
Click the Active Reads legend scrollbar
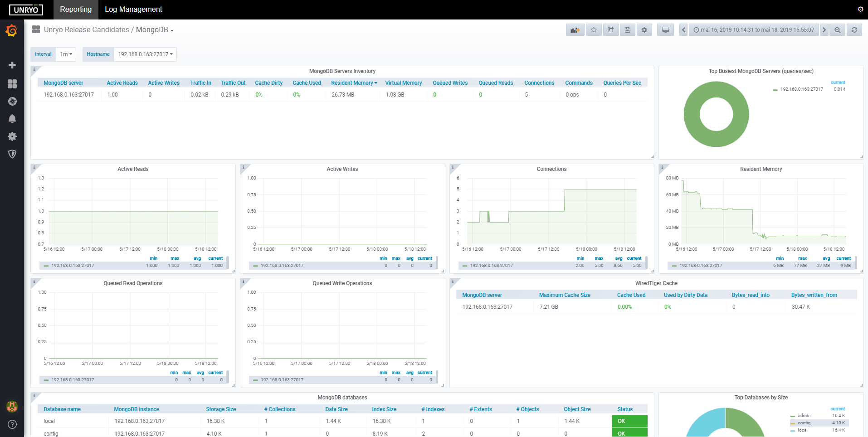228,262
